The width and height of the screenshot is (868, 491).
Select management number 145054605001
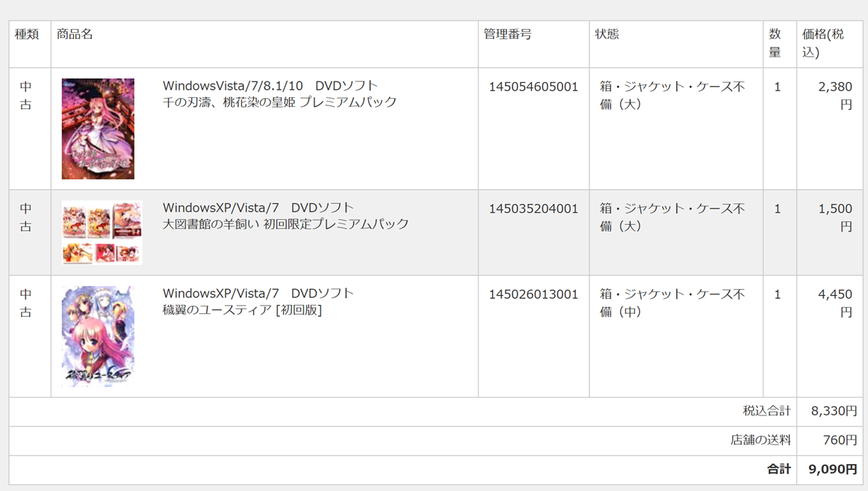click(x=533, y=87)
